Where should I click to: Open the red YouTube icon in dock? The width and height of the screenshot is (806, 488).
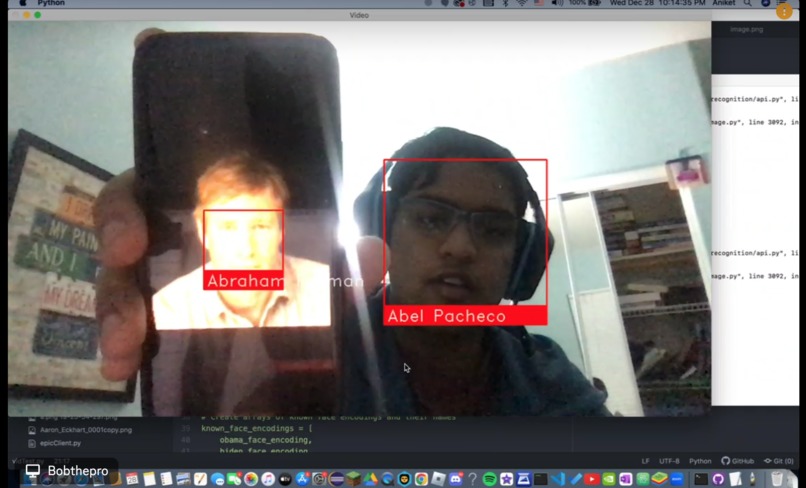pyautogui.click(x=592, y=479)
